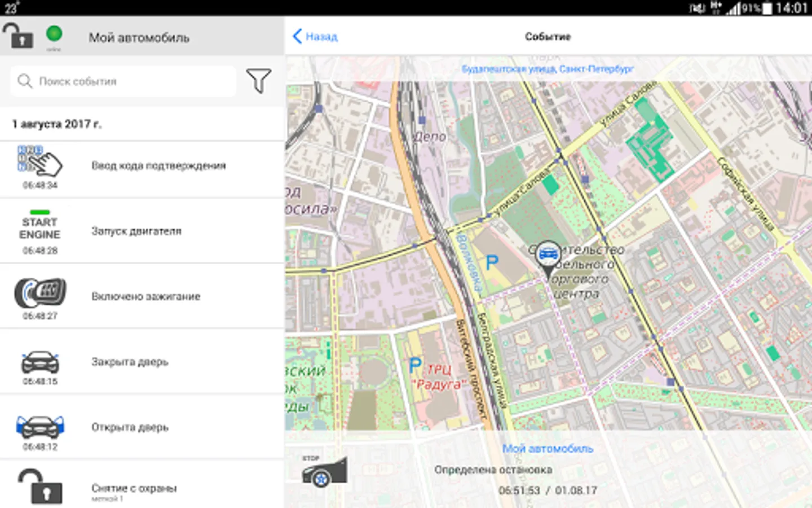Open event 'Закрыта дверь'
812x508 pixels.
pyautogui.click(x=142, y=362)
